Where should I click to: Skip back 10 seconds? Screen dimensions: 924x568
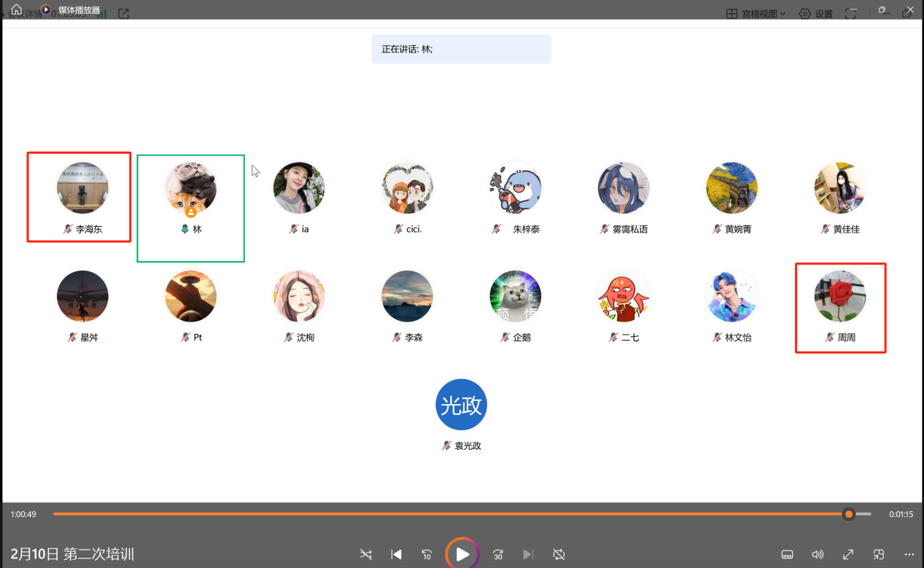(x=427, y=554)
